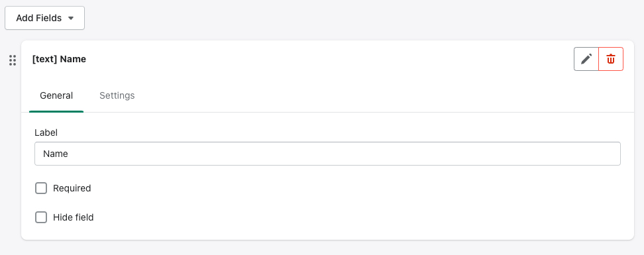Remove field via red trash button
Screen dimensions: 644x255
click(x=611, y=59)
